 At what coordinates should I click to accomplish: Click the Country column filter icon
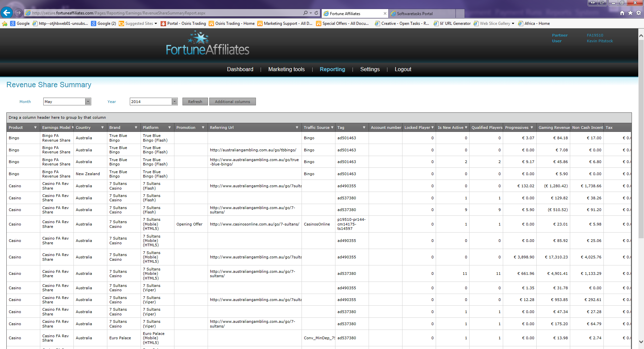[x=102, y=128]
